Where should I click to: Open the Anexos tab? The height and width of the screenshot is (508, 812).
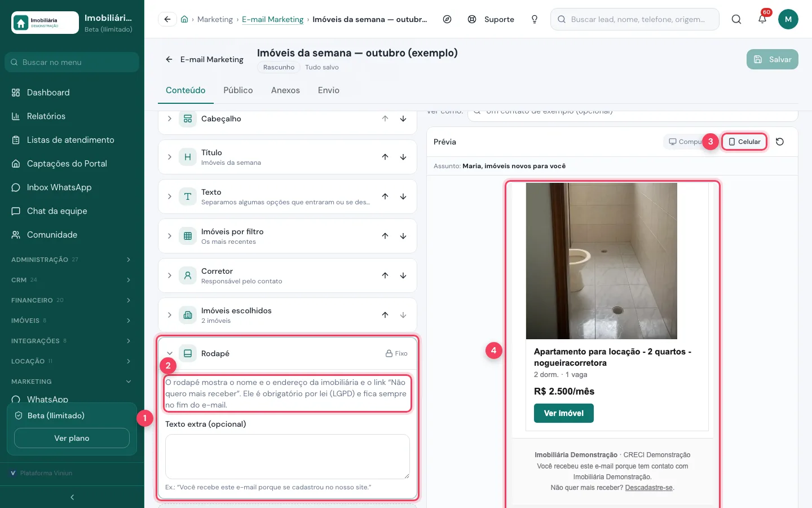click(x=285, y=90)
